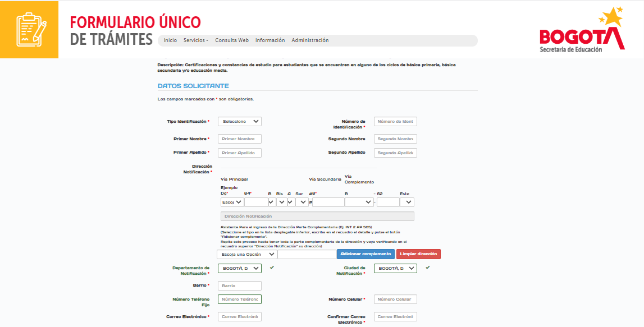Open the Escoja una Opción dropdown
Screen dimensions: 644x327
(x=246, y=254)
